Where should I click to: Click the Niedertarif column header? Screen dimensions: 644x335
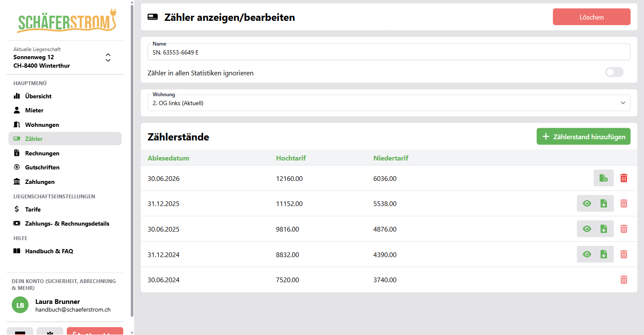point(391,158)
